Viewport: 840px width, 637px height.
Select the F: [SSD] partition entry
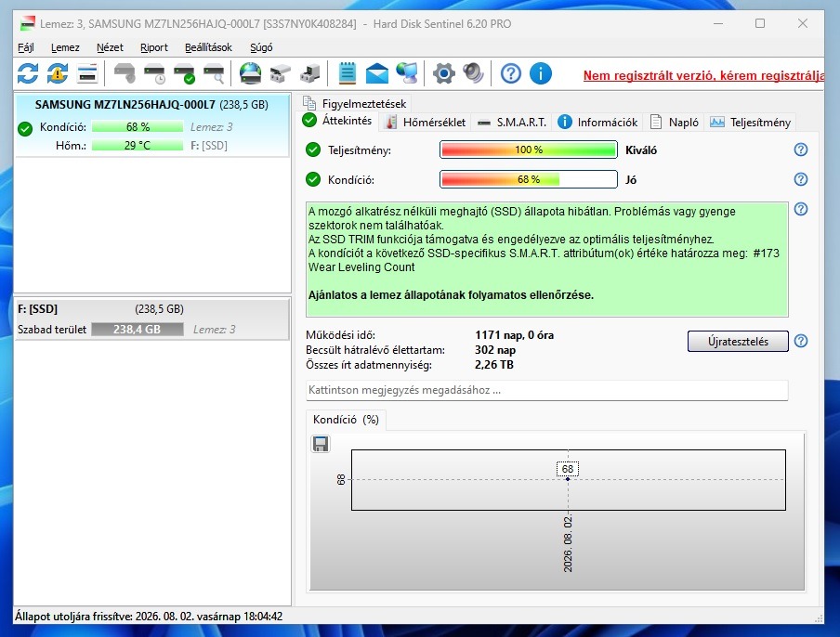152,319
